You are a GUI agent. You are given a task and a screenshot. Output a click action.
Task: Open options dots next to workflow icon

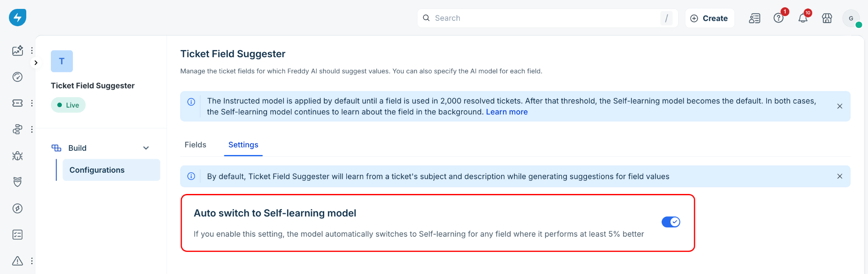point(32,129)
